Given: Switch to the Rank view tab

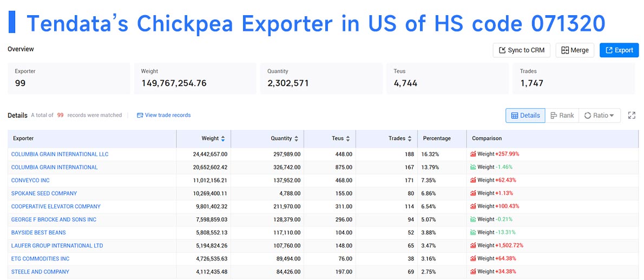Looking at the screenshot, I should (562, 116).
